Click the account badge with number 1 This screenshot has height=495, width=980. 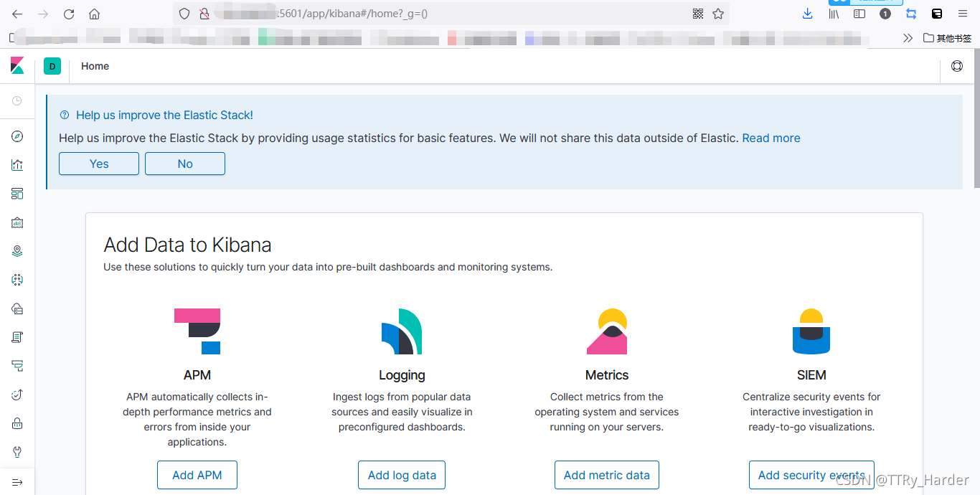885,14
